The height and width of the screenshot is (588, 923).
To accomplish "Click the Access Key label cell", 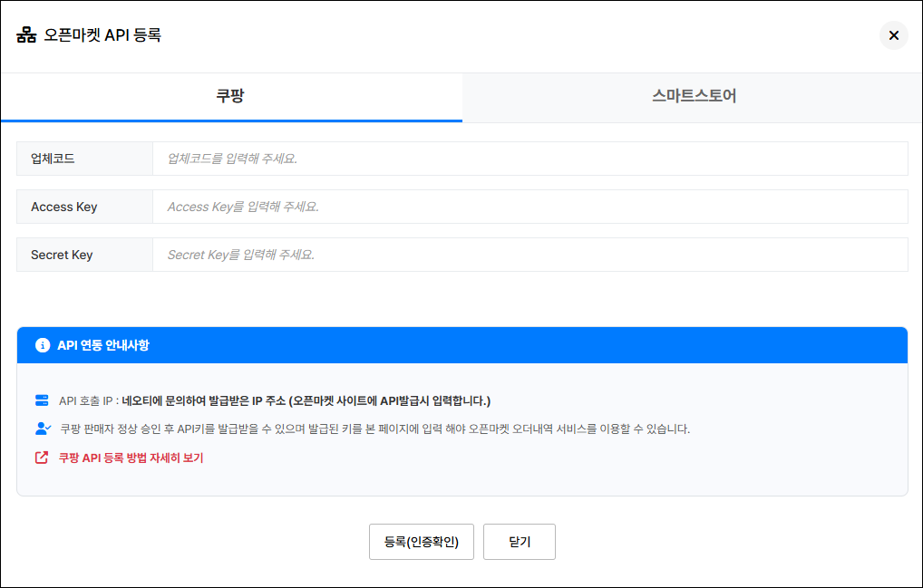I will coord(63,207).
